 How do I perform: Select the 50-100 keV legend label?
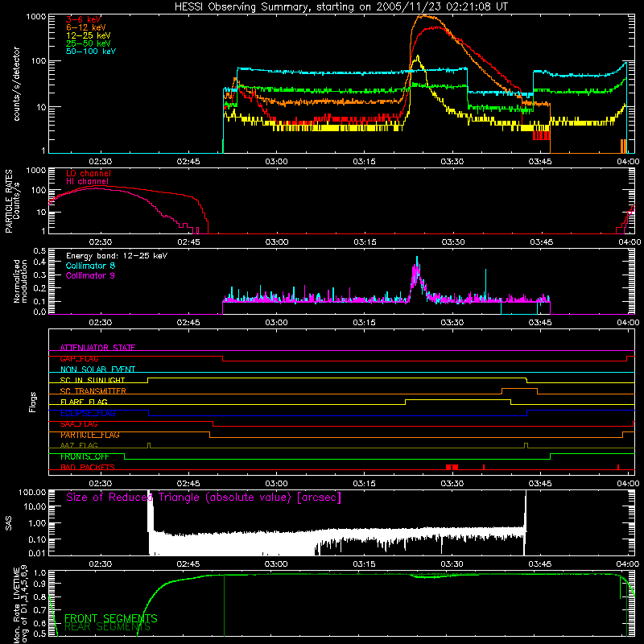pyautogui.click(x=91, y=52)
